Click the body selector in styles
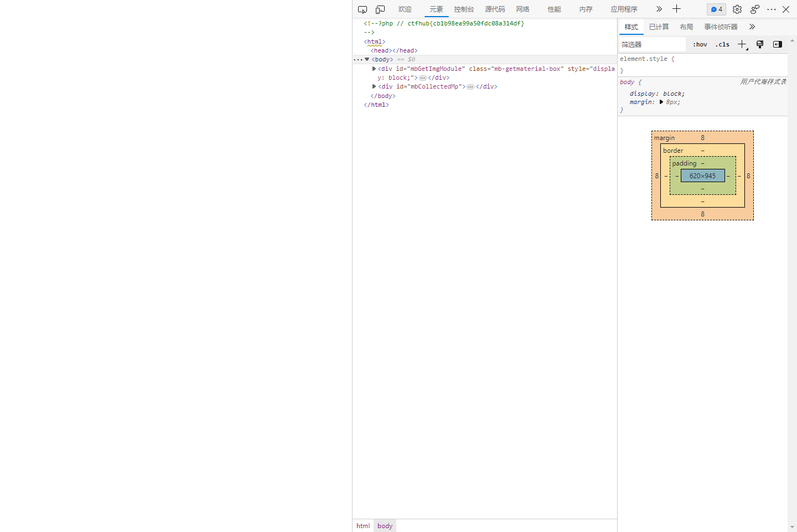This screenshot has width=797, height=532. pos(627,82)
